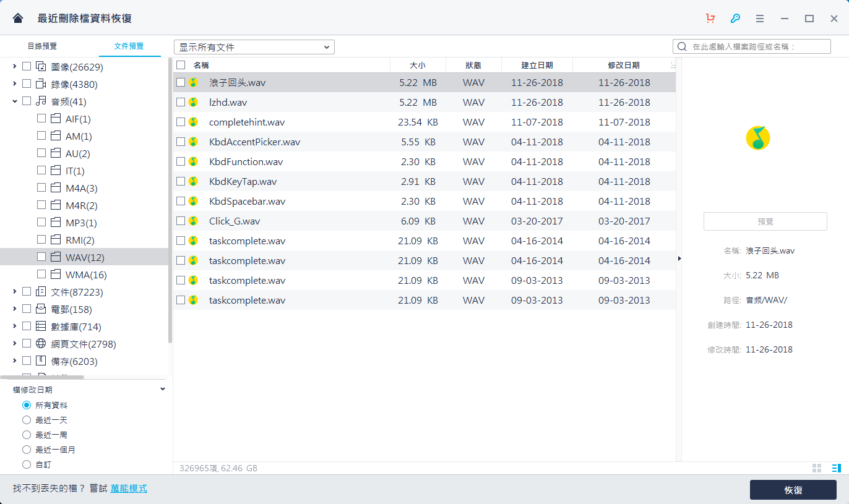Open the shopping cart purchase icon
Image resolution: width=849 pixels, height=504 pixels.
pos(710,19)
